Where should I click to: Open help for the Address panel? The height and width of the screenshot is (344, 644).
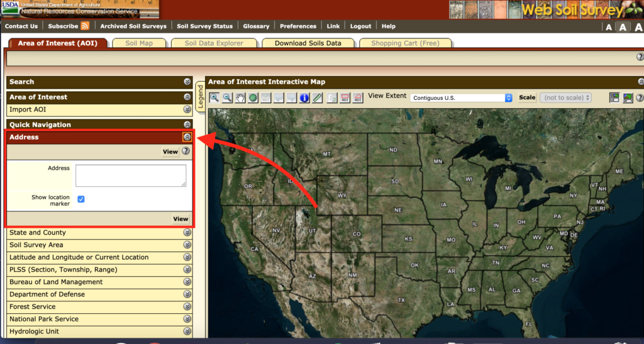coord(186,152)
